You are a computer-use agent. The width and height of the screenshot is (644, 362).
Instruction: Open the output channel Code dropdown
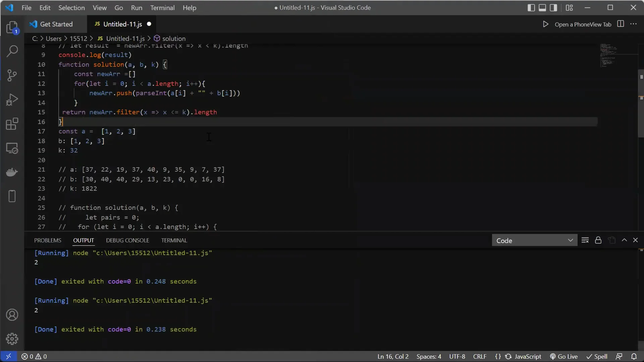[534, 240]
